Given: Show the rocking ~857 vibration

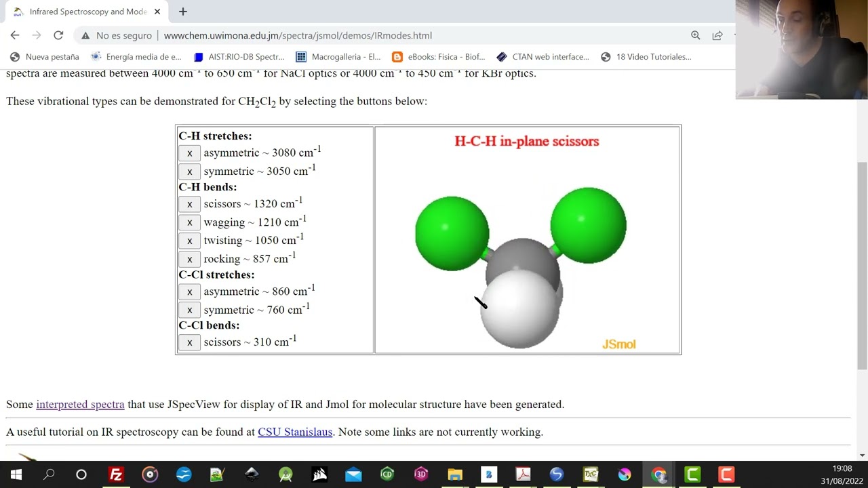Looking at the screenshot, I should coord(190,259).
